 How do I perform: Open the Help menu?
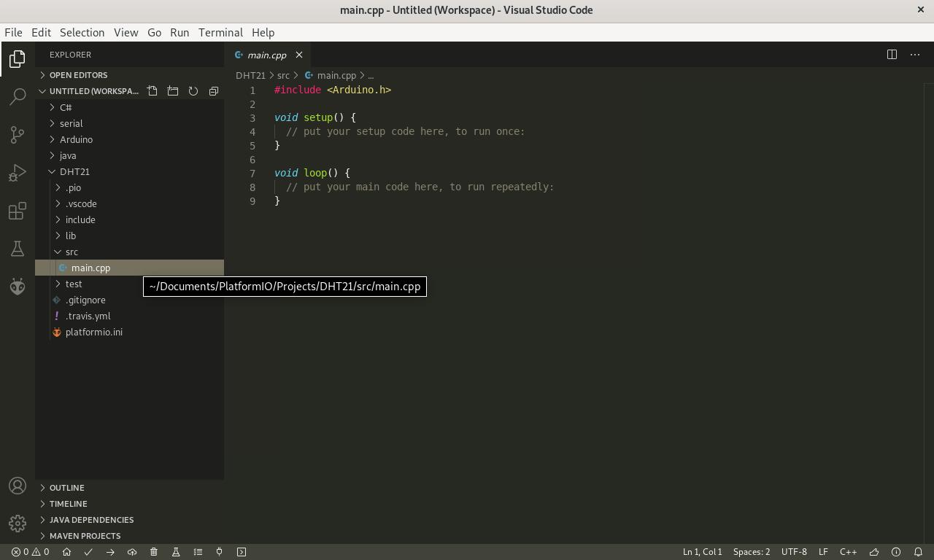pyautogui.click(x=263, y=32)
